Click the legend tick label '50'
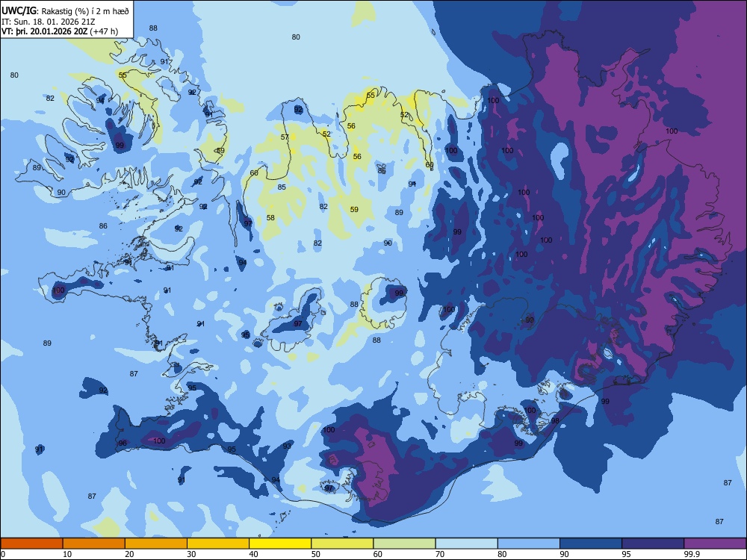Viewport: 747px width, 560px height. coord(316,554)
